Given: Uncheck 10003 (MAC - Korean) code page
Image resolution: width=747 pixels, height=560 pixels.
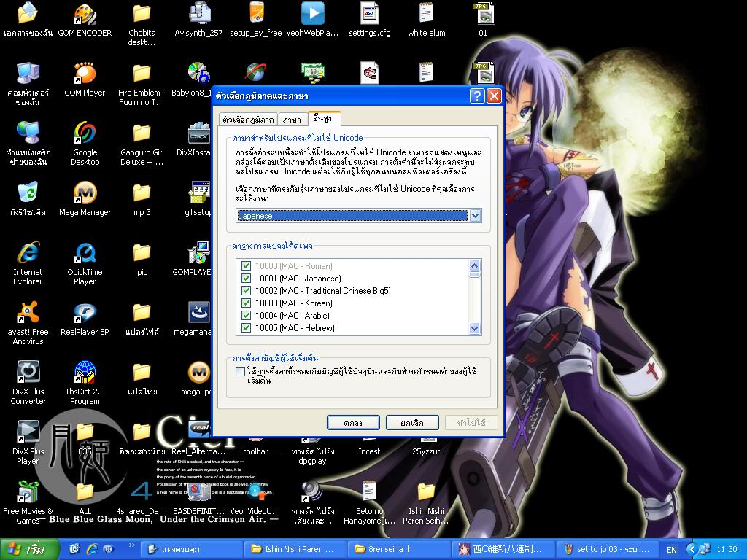Looking at the screenshot, I should [246, 303].
